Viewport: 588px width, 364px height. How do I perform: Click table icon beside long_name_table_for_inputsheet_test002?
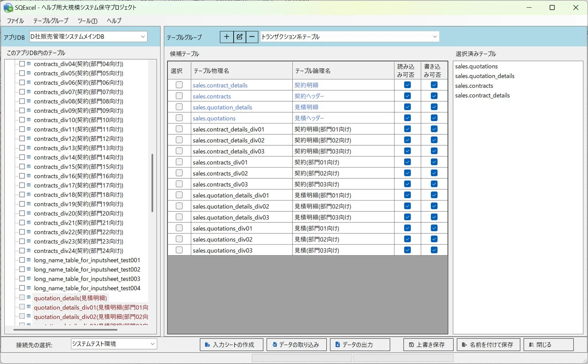[29, 269]
